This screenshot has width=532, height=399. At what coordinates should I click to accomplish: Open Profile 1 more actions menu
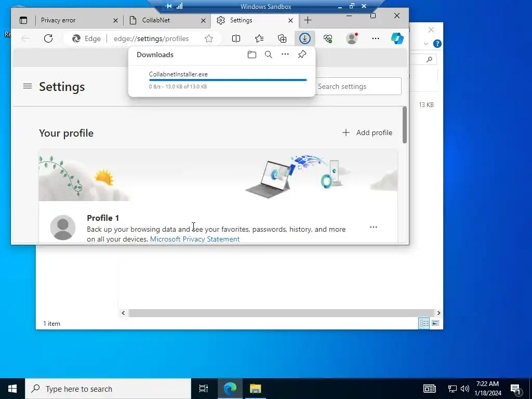pos(373,227)
